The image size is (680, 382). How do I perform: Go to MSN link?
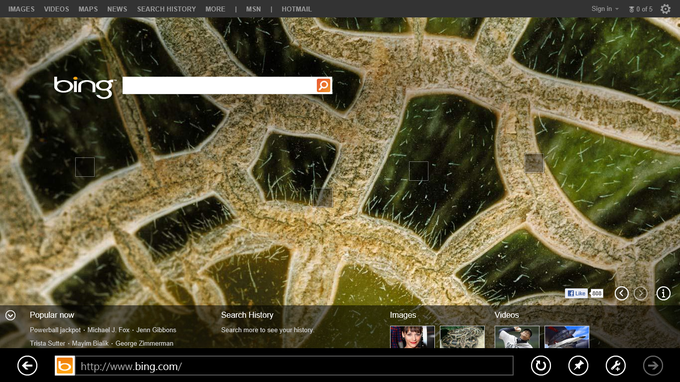pos(254,9)
